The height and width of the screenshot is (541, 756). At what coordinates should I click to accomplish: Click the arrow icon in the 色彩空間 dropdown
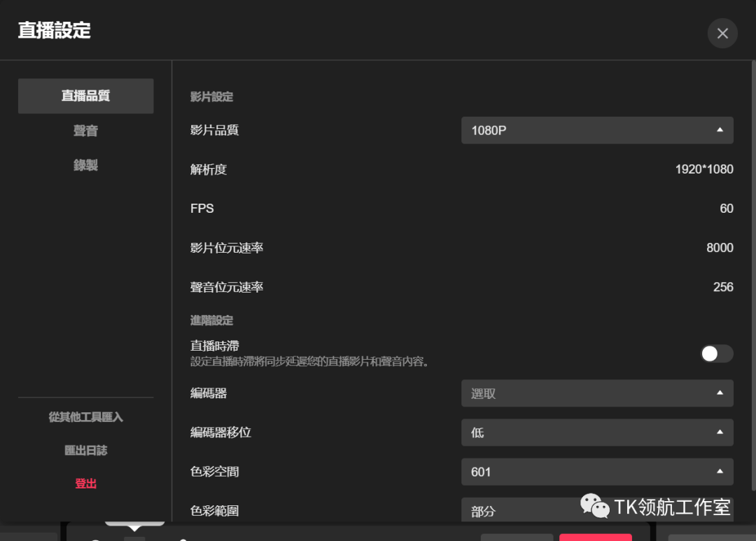720,472
